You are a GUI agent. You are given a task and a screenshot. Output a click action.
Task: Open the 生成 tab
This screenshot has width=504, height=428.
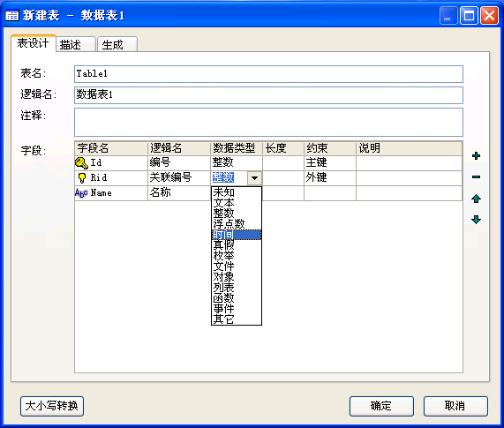point(117,44)
